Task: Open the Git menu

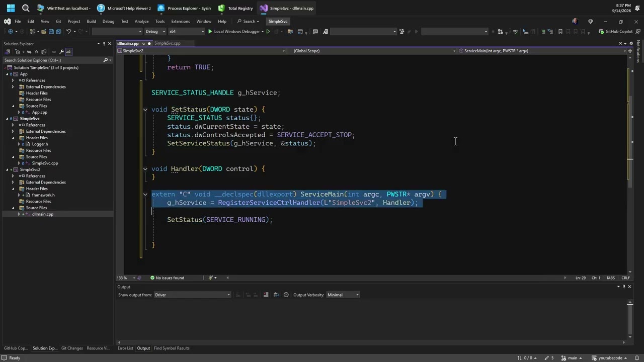Action: point(58,22)
